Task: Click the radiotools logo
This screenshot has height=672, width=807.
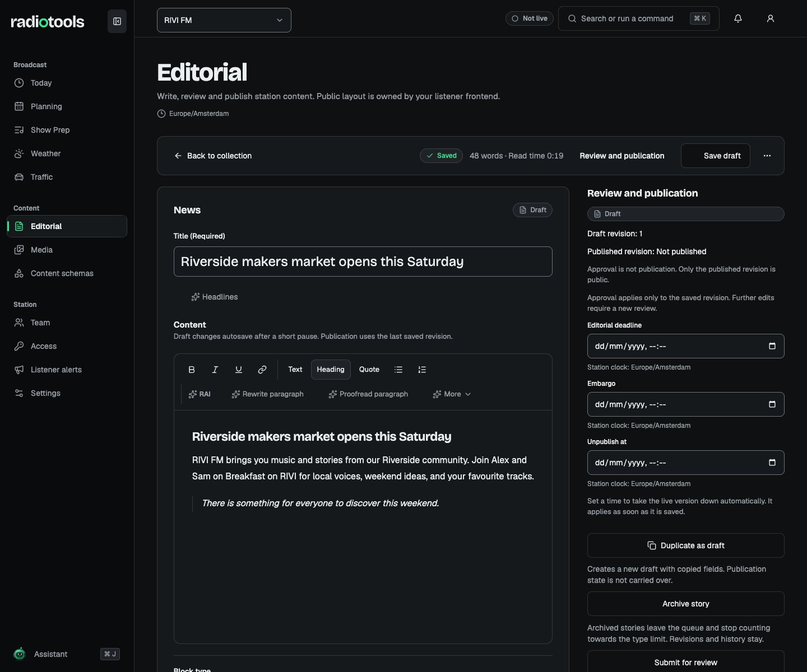Action: coord(48,22)
